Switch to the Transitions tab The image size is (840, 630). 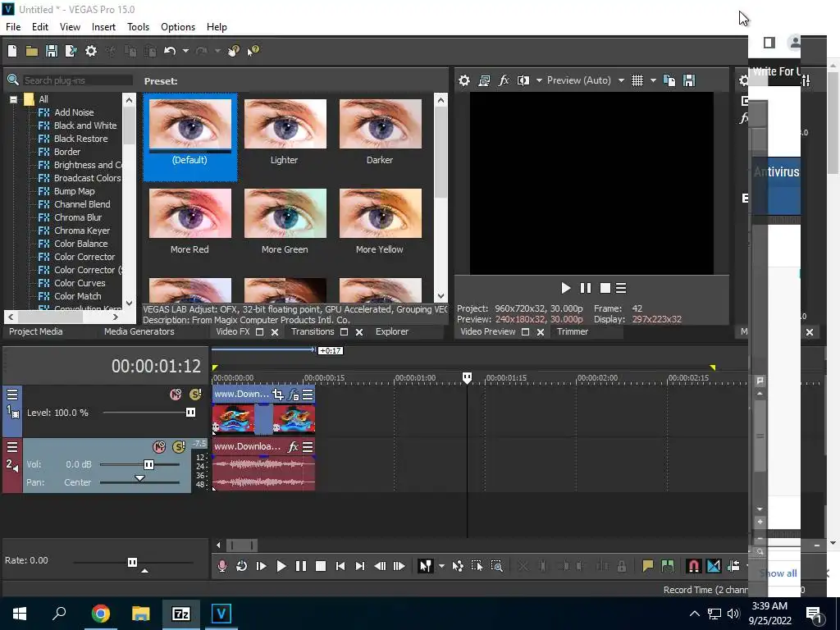pyautogui.click(x=313, y=331)
